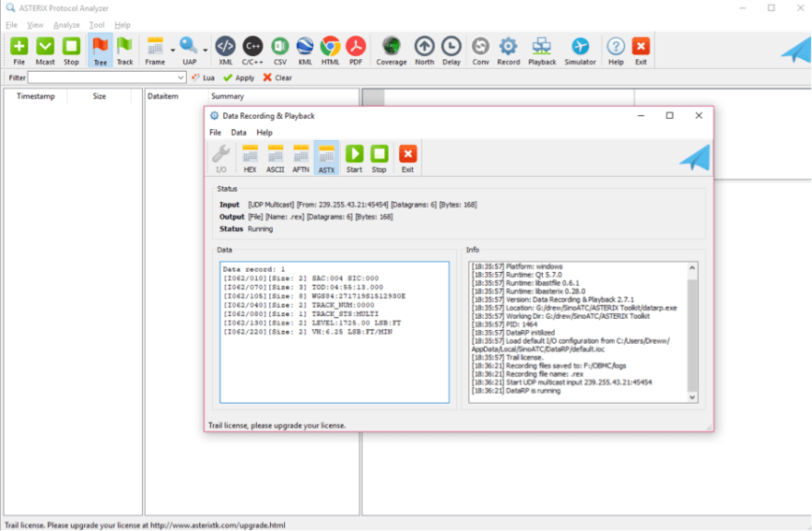Export to PDF from the toolbar
Screen dimensions: 812x531
[x=356, y=50]
